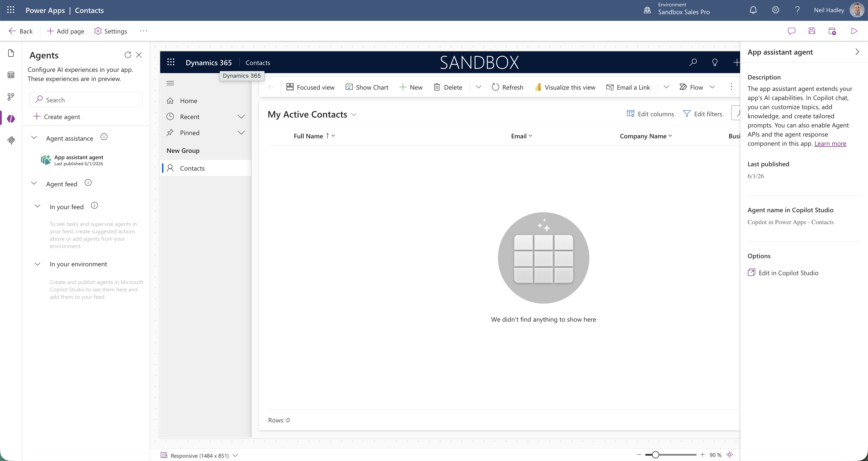Open the Full Name column dropdown
The width and height of the screenshot is (868, 461).
coord(333,136)
